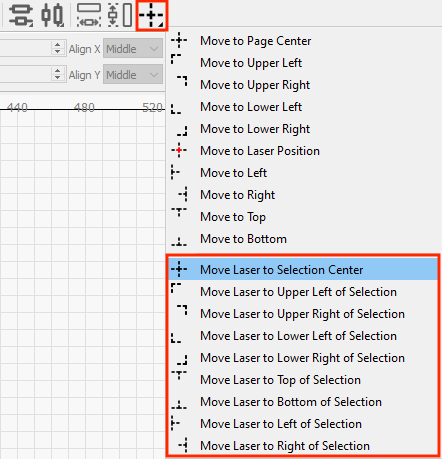Choose Move Laser to Upper Right of Selection
This screenshot has height=459, width=442.
pyautogui.click(x=303, y=314)
